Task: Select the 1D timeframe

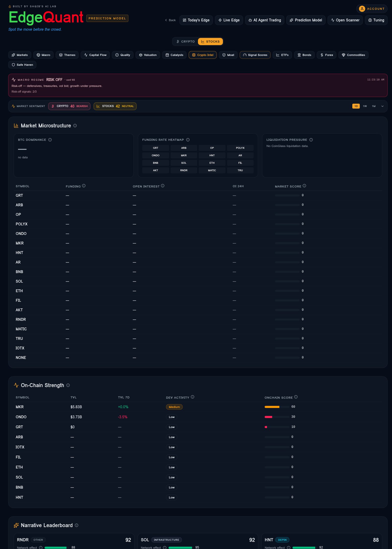Action: (x=356, y=106)
